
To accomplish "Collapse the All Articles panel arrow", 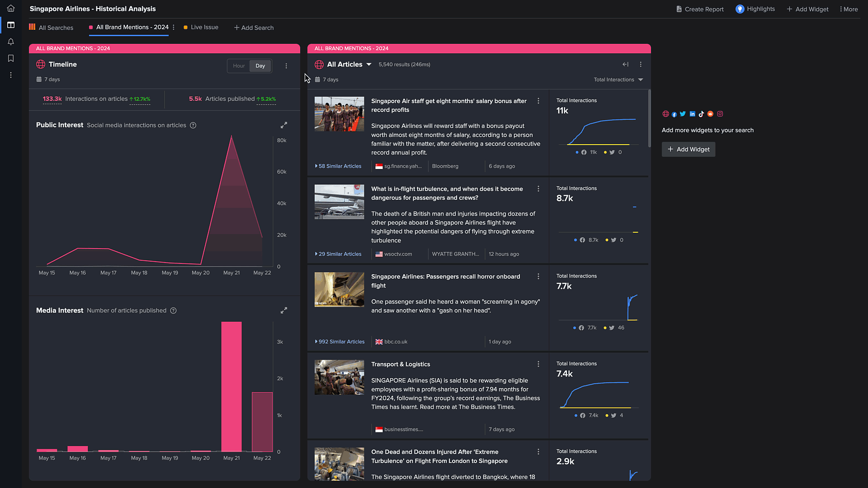I will click(x=626, y=65).
